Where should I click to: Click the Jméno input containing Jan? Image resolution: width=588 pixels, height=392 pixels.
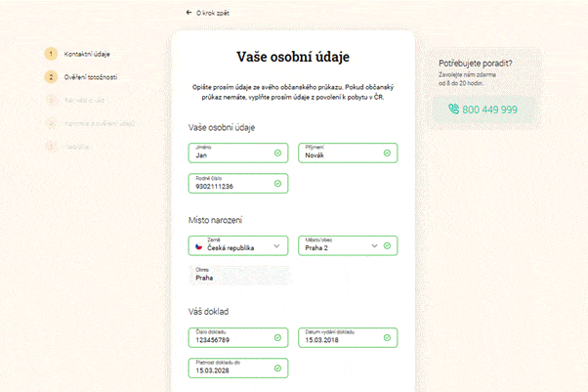pos(238,152)
